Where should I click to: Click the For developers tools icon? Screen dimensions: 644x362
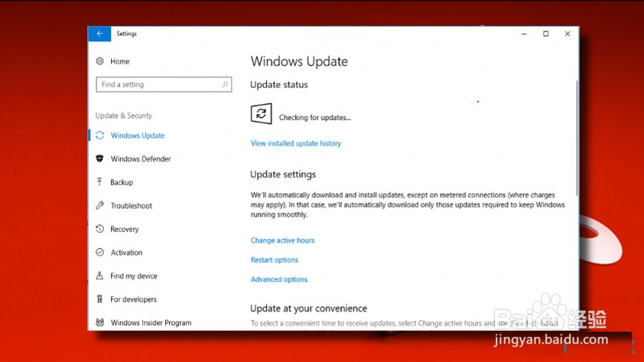click(x=100, y=299)
